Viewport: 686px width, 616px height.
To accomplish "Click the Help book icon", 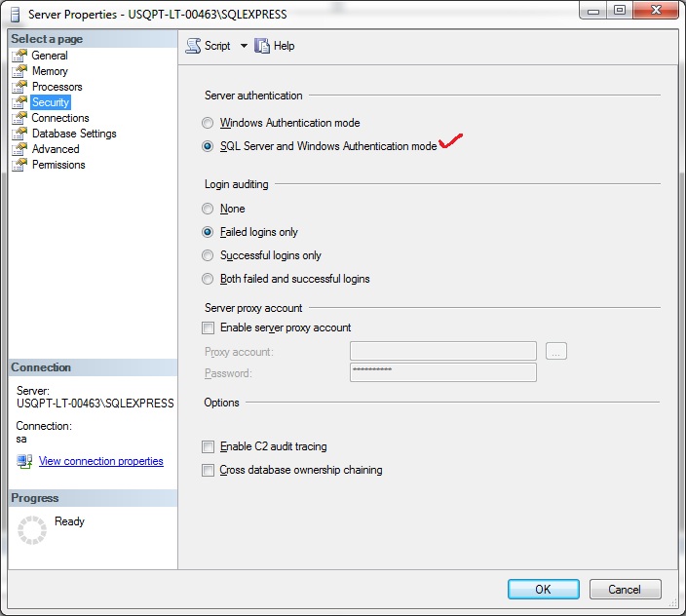I will coord(261,46).
